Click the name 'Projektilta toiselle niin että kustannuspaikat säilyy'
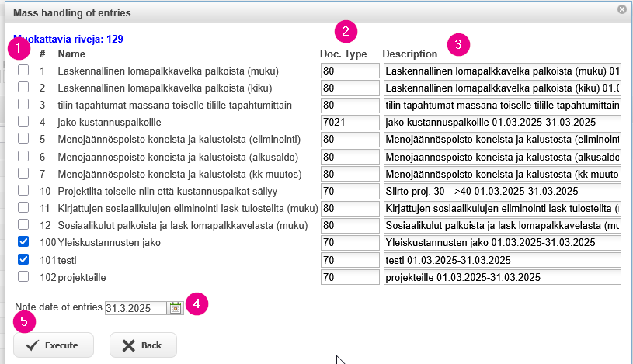The image size is (633, 364). click(168, 191)
